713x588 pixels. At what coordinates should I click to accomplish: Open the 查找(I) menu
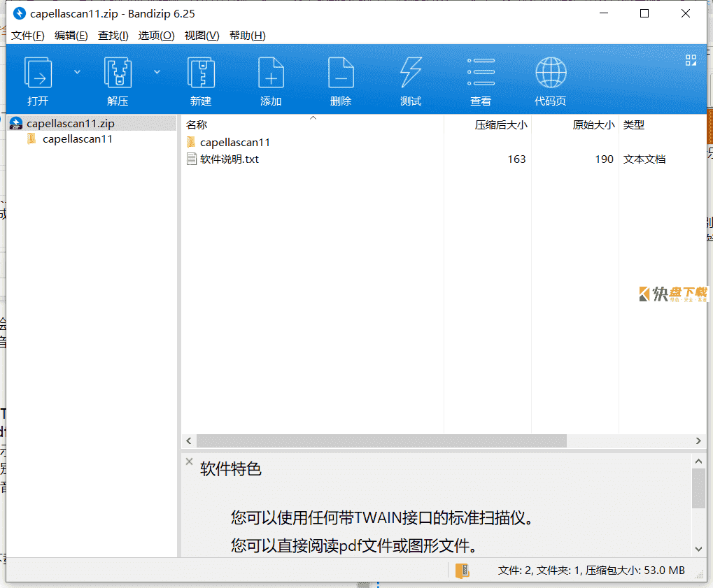[x=113, y=36]
